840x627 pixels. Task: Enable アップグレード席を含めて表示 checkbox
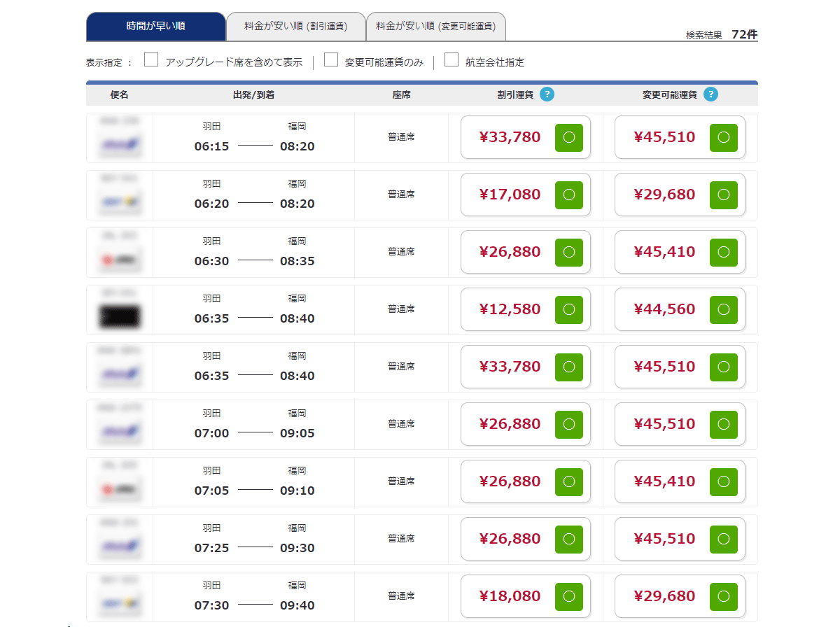(x=151, y=60)
